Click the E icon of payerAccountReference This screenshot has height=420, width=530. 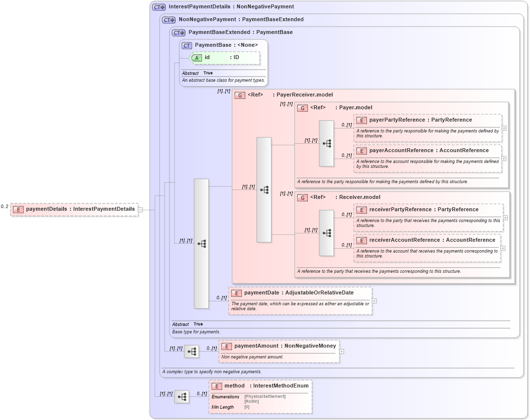tap(362, 151)
